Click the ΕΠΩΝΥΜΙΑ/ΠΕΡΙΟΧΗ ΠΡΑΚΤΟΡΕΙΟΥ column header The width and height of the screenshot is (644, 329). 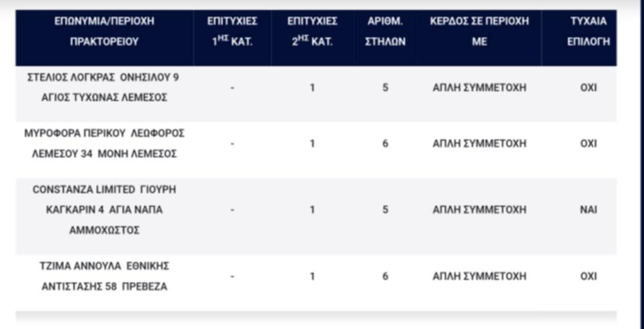pos(104,32)
